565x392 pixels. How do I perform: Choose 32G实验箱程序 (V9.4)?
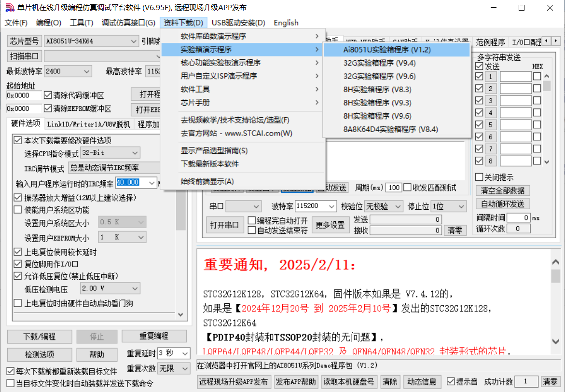click(x=397, y=63)
